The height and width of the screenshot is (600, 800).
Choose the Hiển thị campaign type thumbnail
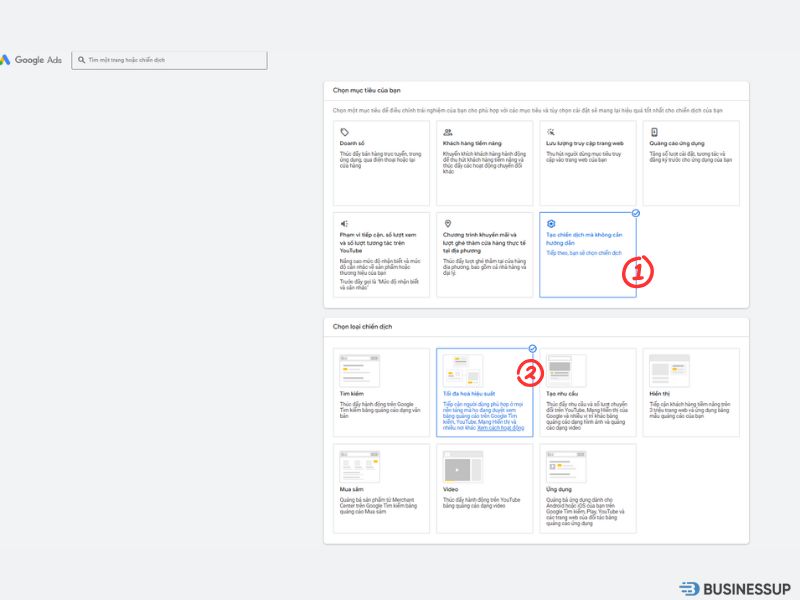point(668,370)
